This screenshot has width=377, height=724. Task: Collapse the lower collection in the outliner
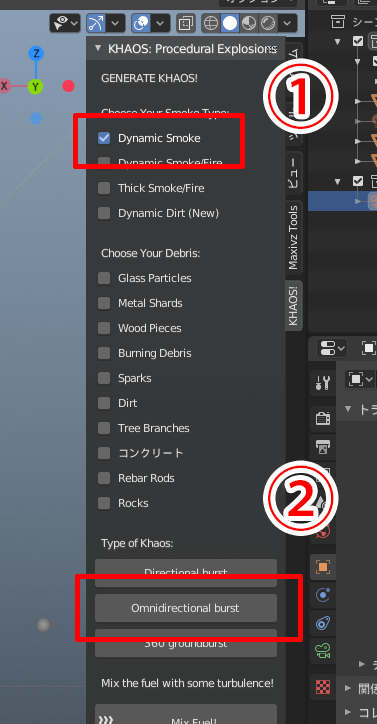(338, 181)
